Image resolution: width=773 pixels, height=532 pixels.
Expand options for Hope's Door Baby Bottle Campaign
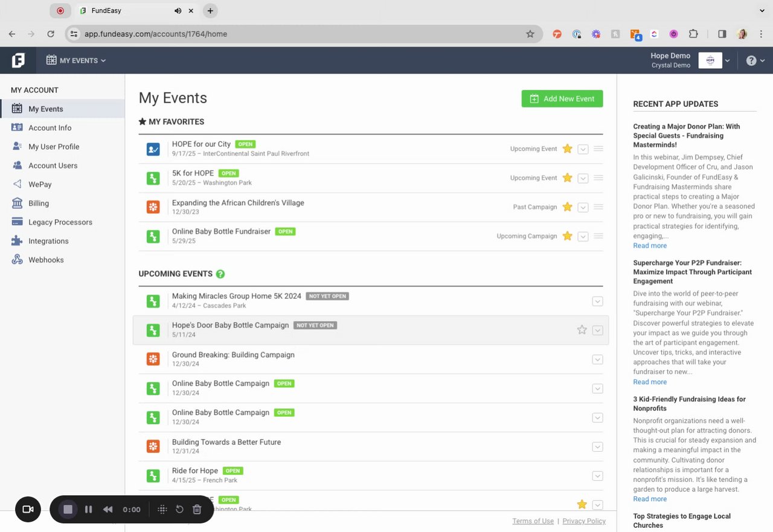point(597,330)
